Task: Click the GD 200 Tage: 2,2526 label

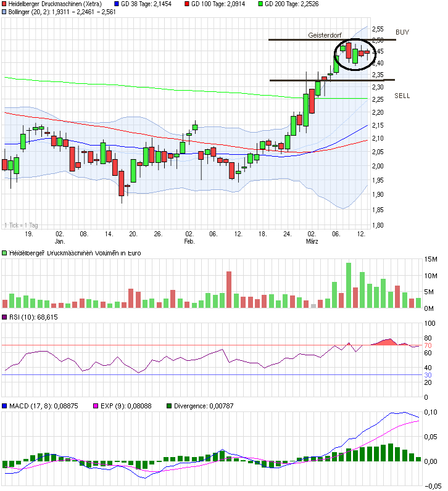Action: click(292, 4)
